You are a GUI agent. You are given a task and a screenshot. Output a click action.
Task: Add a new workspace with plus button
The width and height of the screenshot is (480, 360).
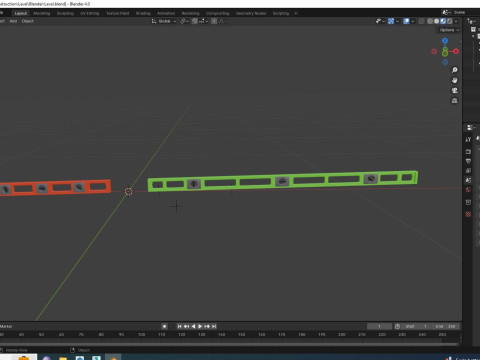click(296, 13)
